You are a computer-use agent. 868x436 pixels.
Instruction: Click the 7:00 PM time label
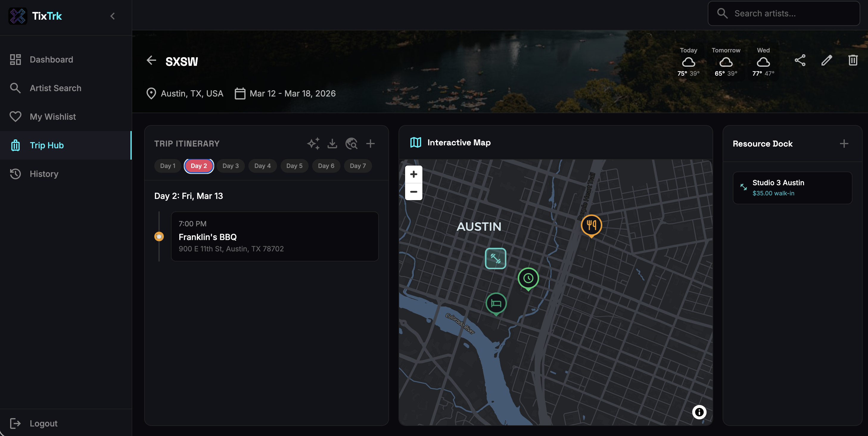point(192,224)
